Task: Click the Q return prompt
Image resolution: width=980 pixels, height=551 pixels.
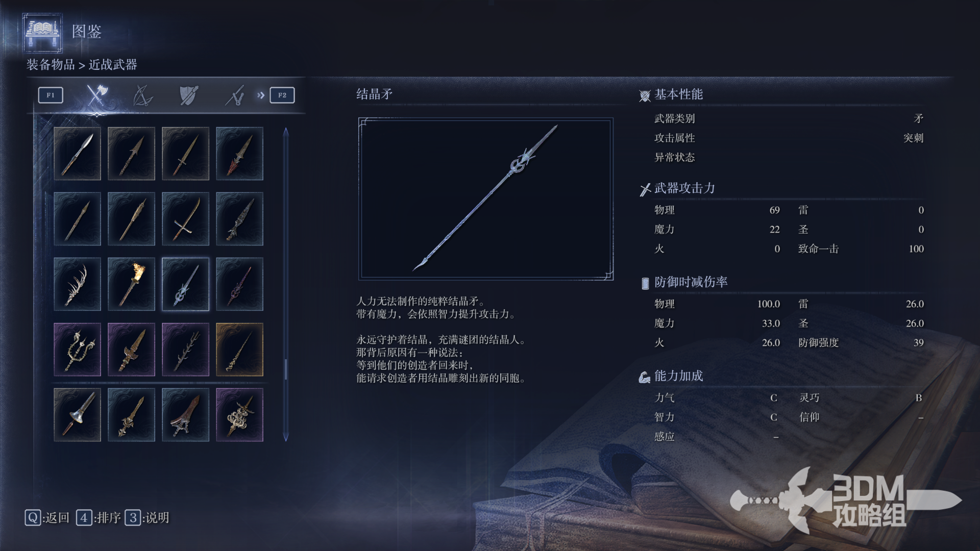Action: tap(47, 518)
